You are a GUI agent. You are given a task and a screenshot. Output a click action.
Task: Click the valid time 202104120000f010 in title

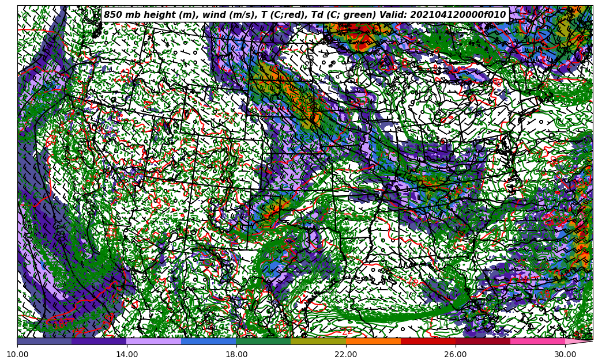458,15
